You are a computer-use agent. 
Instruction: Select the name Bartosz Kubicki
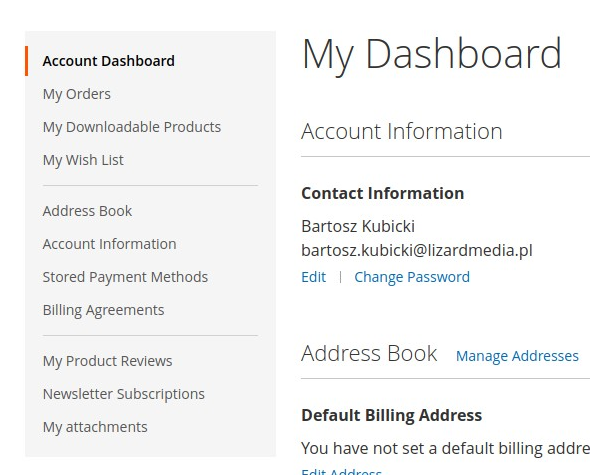(x=358, y=226)
